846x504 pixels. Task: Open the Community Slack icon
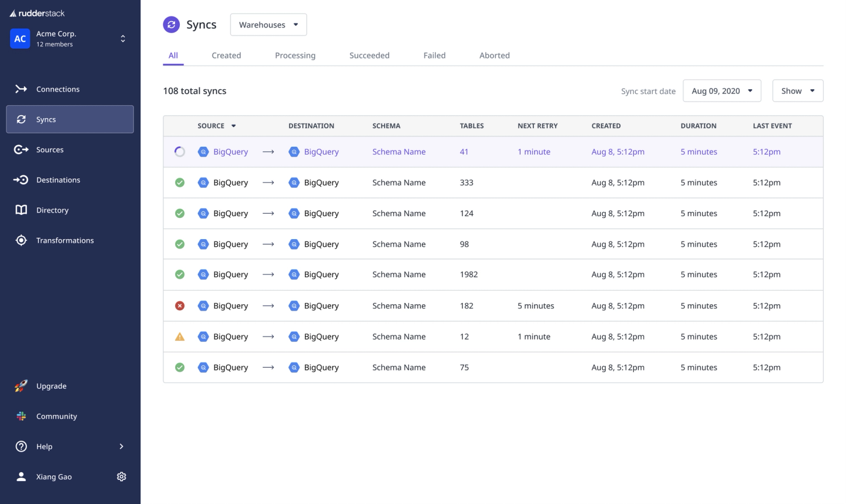pyautogui.click(x=21, y=416)
